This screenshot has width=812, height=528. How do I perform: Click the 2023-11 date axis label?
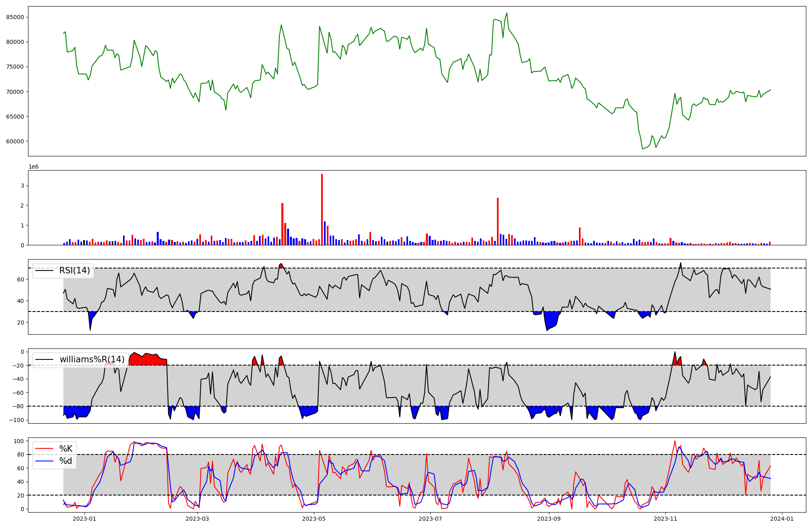(665, 519)
